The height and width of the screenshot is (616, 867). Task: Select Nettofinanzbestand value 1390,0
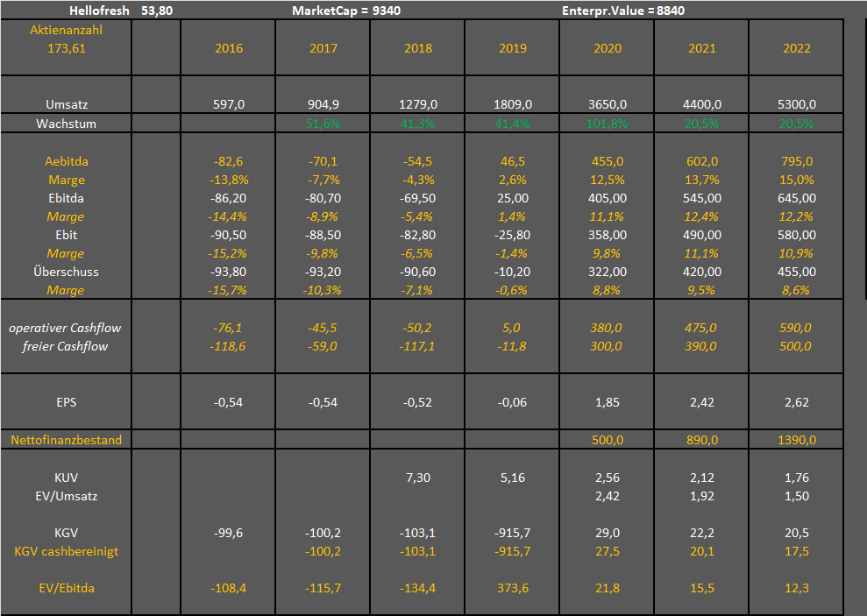(x=797, y=440)
